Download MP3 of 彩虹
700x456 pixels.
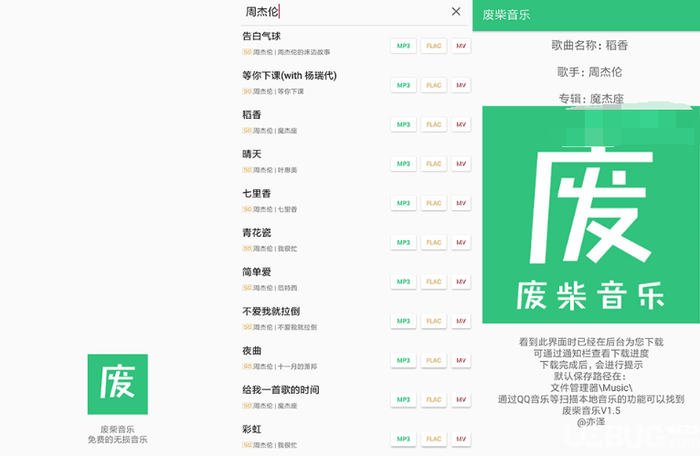(403, 439)
